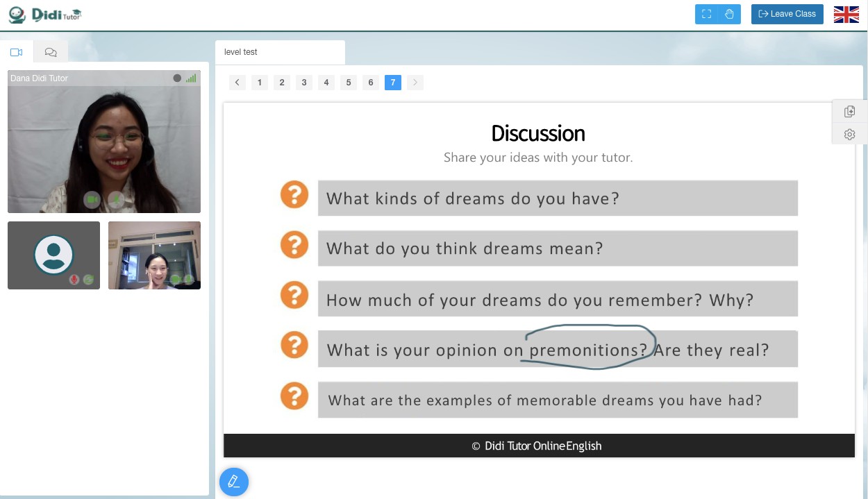Jump to slide page 3
Image resolution: width=868 pixels, height=499 pixels.
304,83
